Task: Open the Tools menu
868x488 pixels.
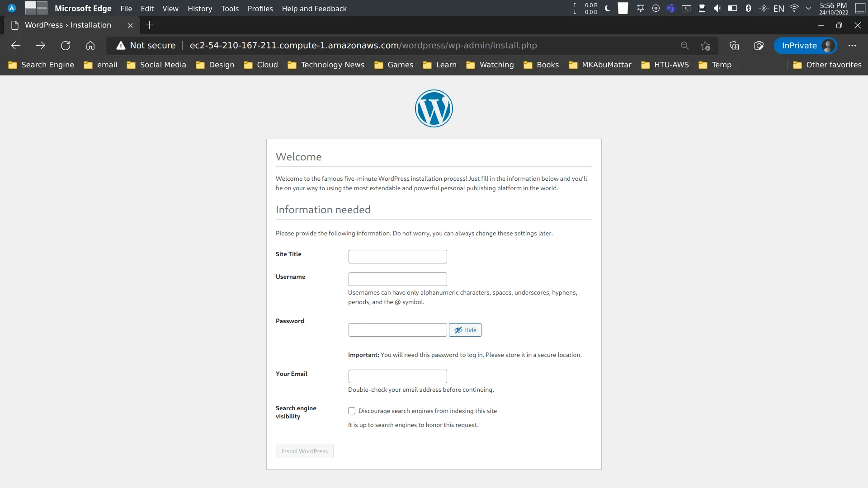Action: coord(230,8)
